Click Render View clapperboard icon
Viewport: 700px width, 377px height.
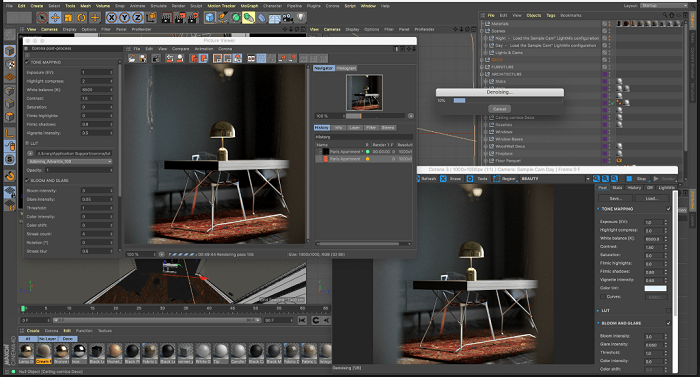(166, 17)
